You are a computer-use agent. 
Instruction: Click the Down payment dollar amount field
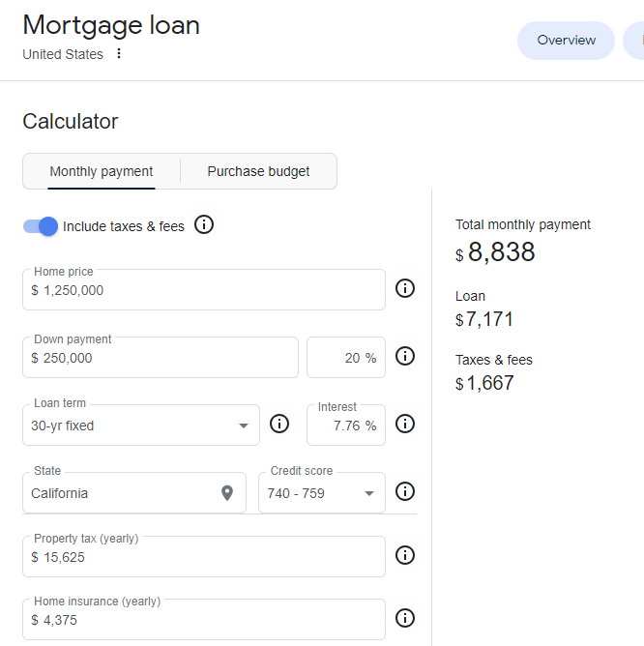pos(161,357)
